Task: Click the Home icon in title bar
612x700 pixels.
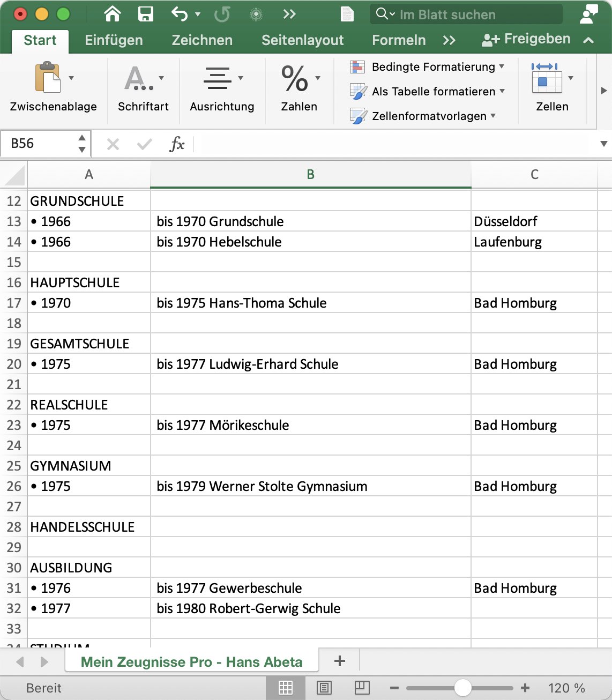Action: [113, 14]
